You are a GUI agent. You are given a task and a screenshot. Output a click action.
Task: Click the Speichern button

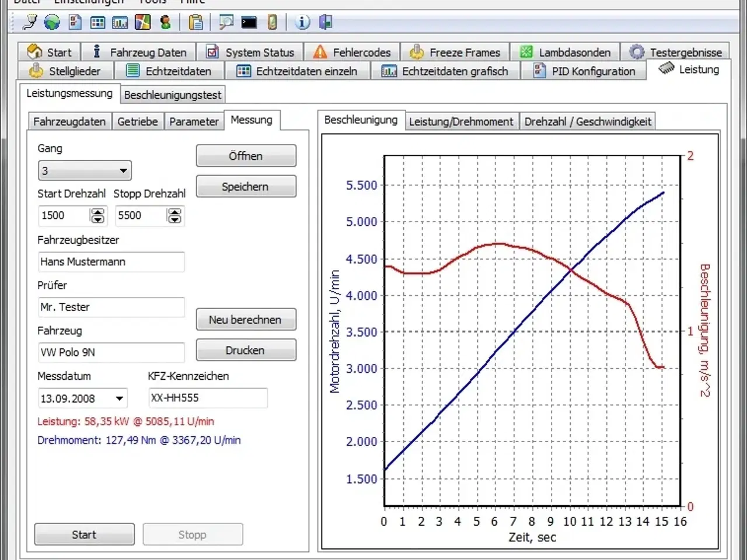[246, 187]
